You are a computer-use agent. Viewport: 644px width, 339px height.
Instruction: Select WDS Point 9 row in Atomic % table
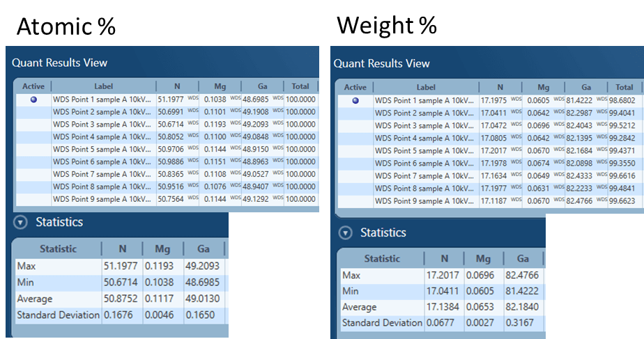tap(101, 200)
